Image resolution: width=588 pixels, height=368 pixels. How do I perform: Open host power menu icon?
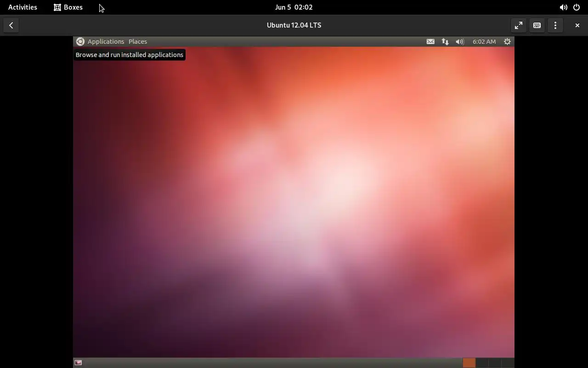tap(577, 7)
